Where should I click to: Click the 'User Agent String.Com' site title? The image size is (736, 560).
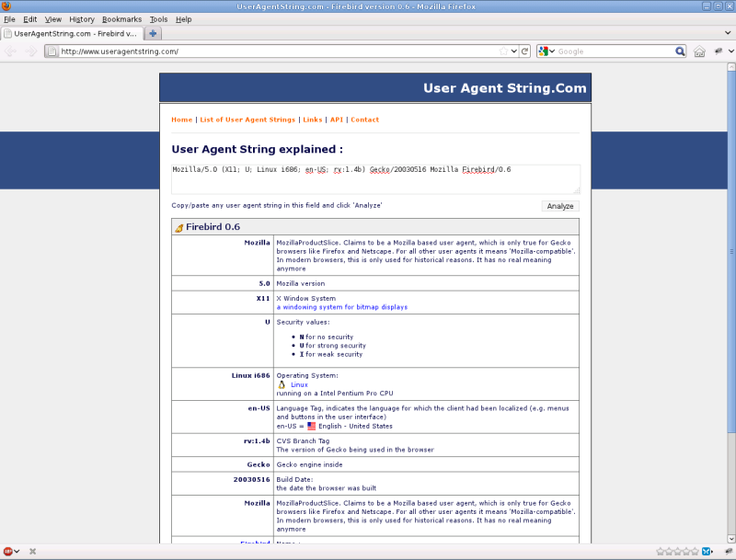pyautogui.click(x=504, y=88)
